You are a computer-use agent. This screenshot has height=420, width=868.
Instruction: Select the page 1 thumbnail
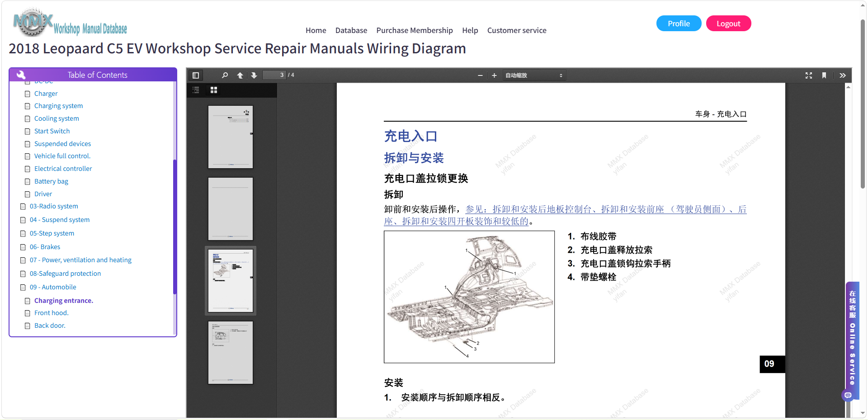click(x=231, y=137)
